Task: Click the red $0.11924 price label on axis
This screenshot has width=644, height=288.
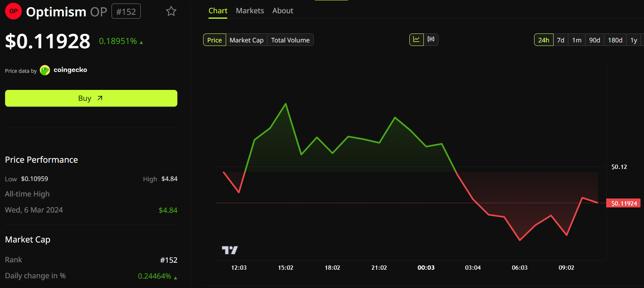Action: 623,203
